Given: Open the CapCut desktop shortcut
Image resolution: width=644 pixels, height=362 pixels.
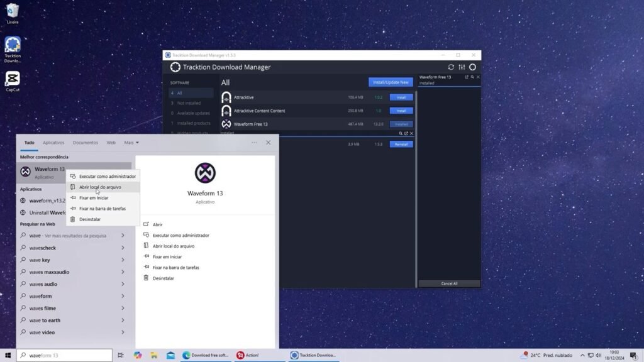Looking at the screenshot, I should point(13,81).
